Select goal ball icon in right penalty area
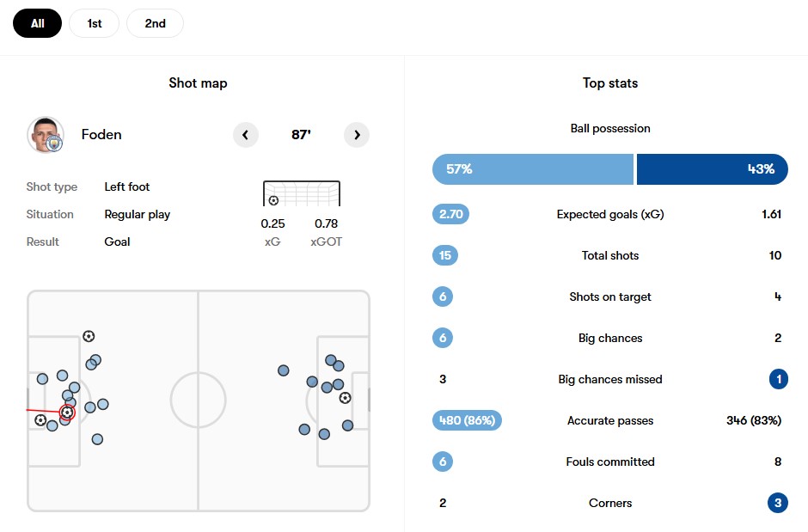Image resolution: width=808 pixels, height=532 pixels. 346,398
